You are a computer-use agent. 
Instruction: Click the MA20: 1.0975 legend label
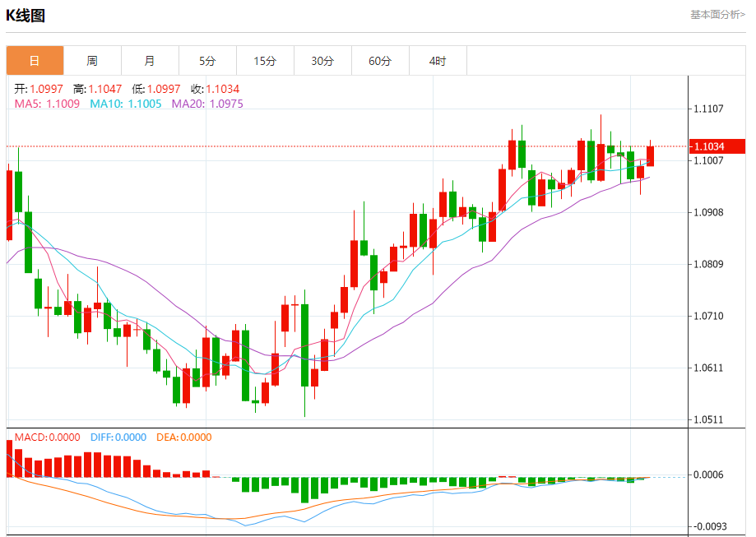(x=208, y=104)
